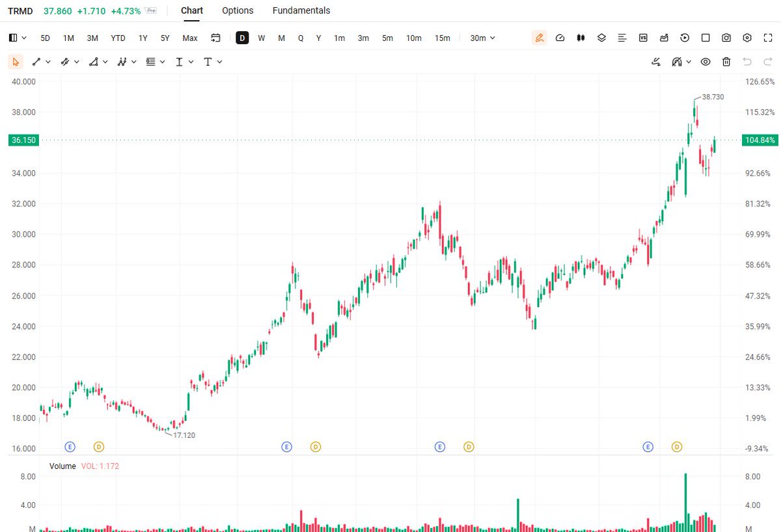Expand the trend line tool dropdown arrow
This screenshot has height=532, width=781.
[x=48, y=62]
